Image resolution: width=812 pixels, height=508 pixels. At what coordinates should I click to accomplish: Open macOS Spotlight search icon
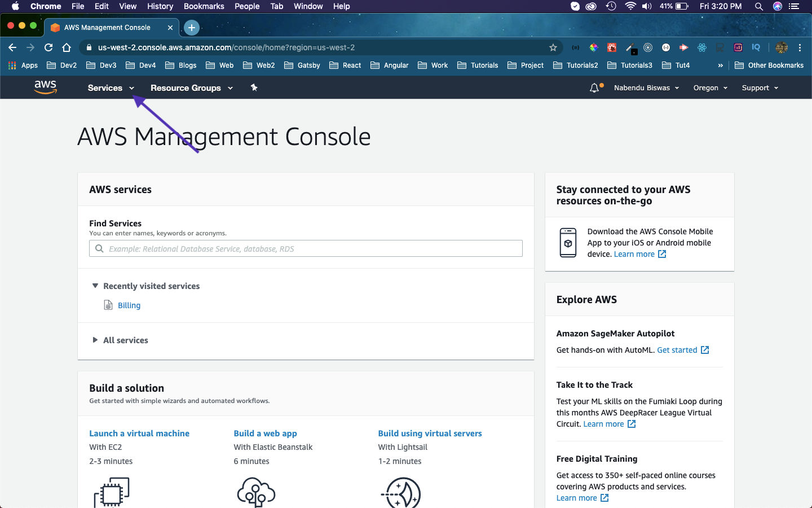[759, 6]
